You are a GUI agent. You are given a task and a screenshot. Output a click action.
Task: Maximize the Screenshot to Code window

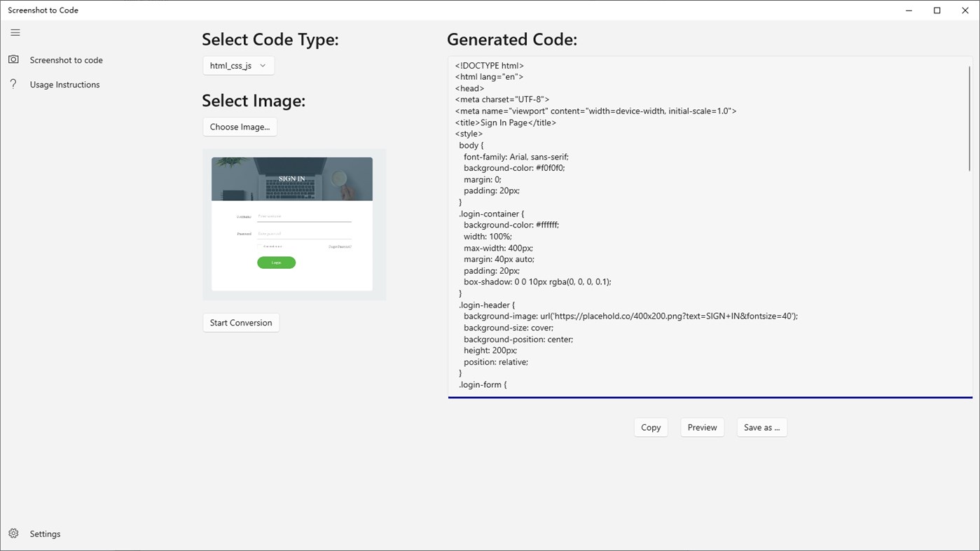coord(937,11)
